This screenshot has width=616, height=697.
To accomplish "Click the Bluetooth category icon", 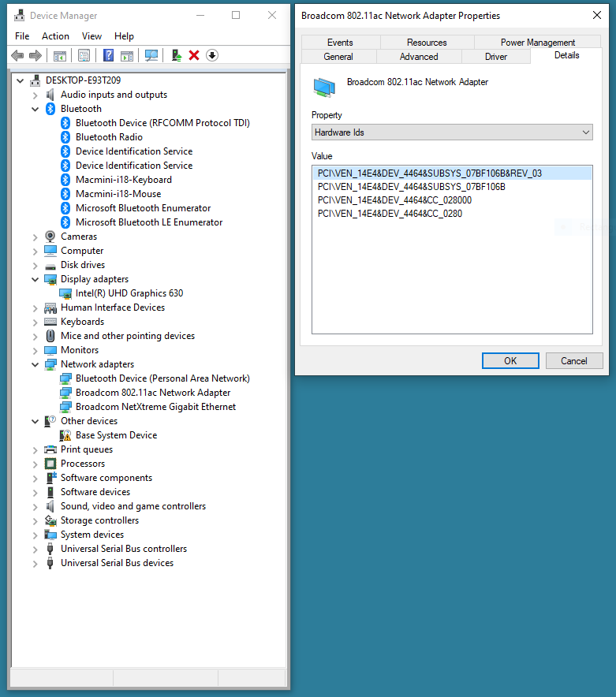I will (x=50, y=109).
